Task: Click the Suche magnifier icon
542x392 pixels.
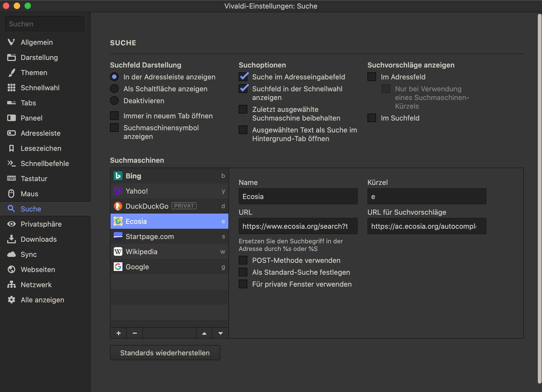Action: (x=11, y=209)
